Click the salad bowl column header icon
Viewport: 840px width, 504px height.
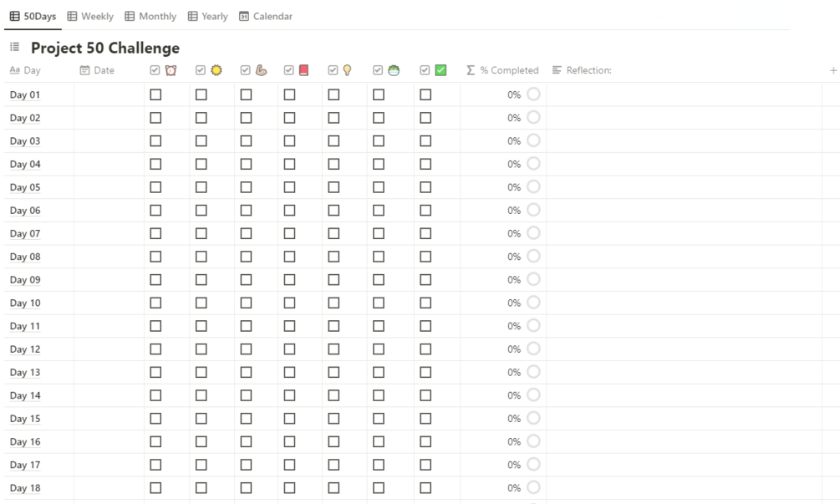click(393, 70)
